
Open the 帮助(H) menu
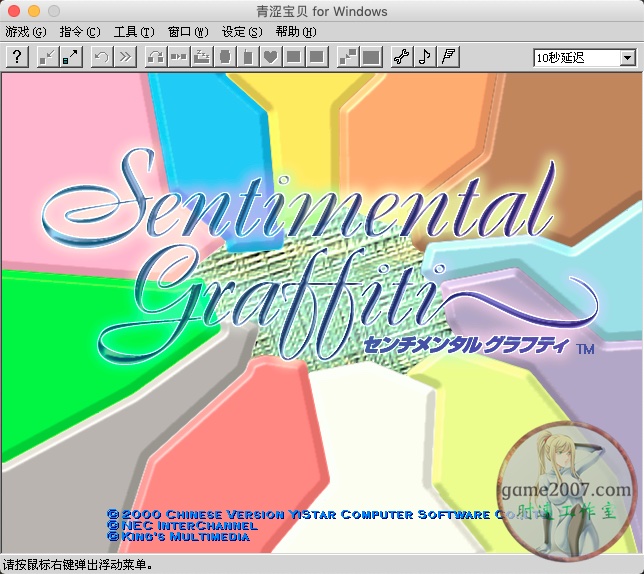tap(296, 32)
